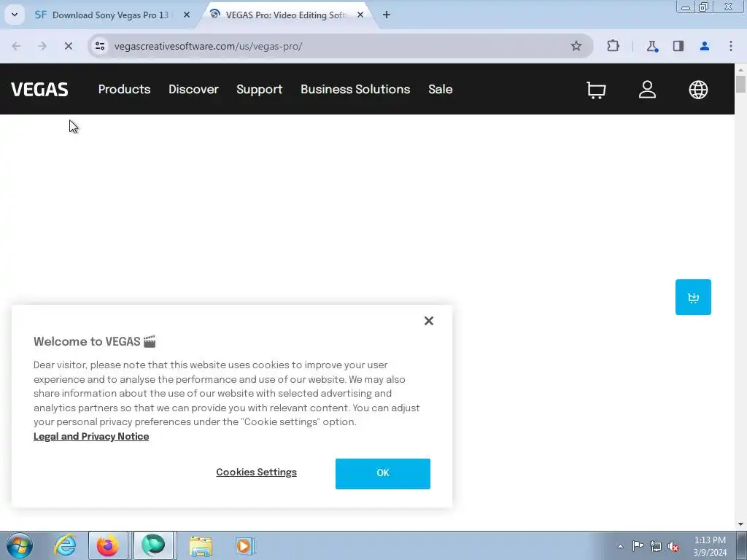Bookmark this page with the star icon
This screenshot has height=560, width=747.
tap(576, 46)
